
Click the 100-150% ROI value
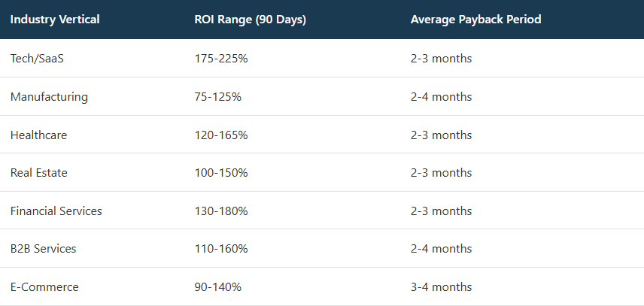click(221, 173)
